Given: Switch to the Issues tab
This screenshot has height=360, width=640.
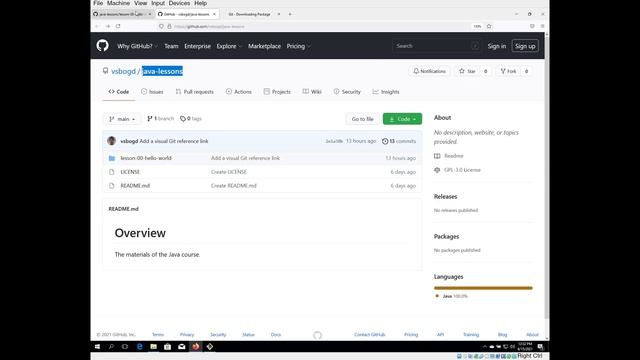Looking at the screenshot, I should click(x=152, y=92).
